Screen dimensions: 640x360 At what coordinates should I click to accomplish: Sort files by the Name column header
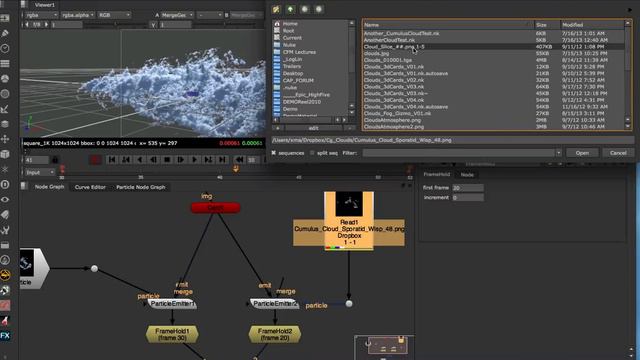click(x=448, y=25)
